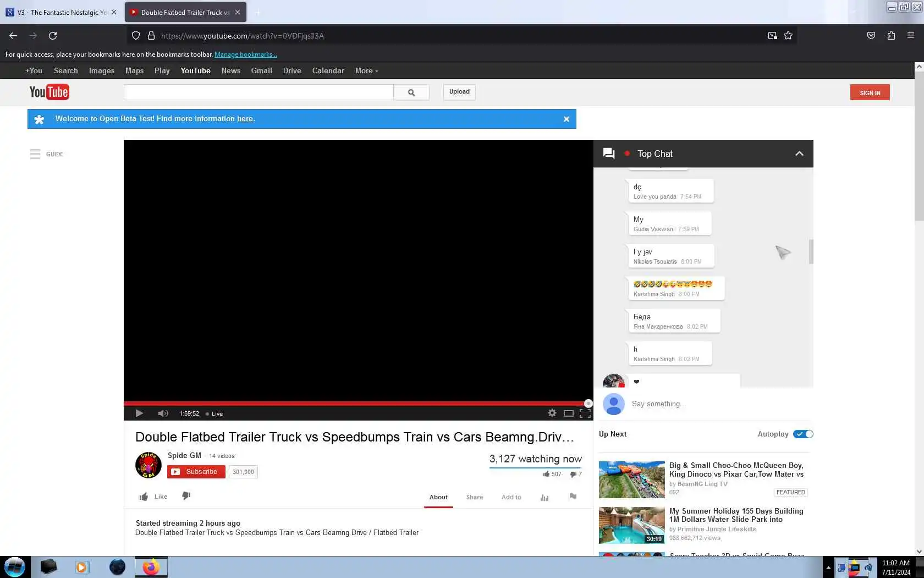This screenshot has width=924, height=578.
Task: Mute the video volume
Action: click(x=163, y=413)
